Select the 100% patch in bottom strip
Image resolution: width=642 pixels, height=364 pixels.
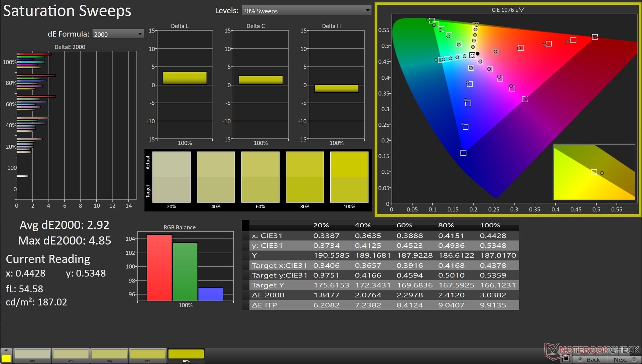pos(186,355)
